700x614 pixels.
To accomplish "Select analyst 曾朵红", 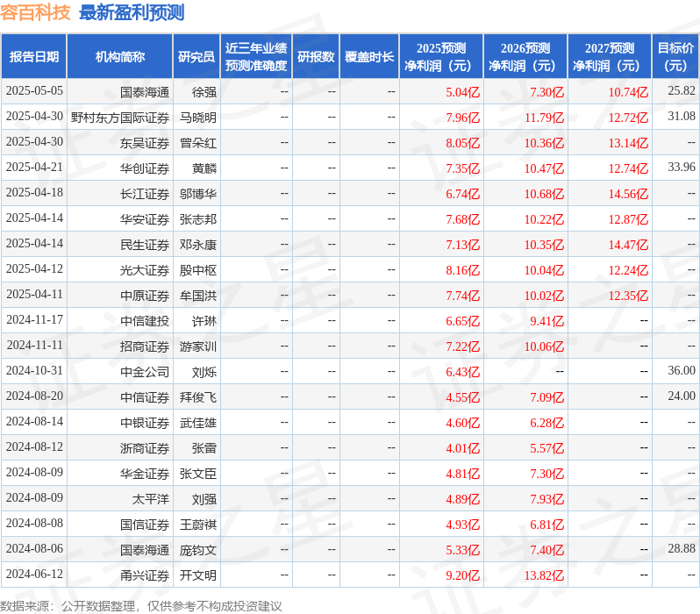I will coord(198,143).
